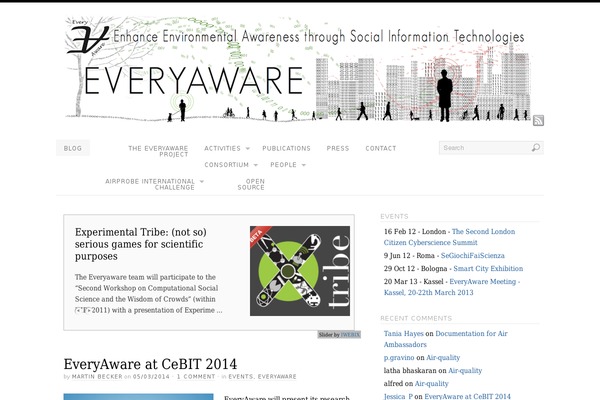Open the Press menu item
600x400 pixels.
[x=338, y=148]
